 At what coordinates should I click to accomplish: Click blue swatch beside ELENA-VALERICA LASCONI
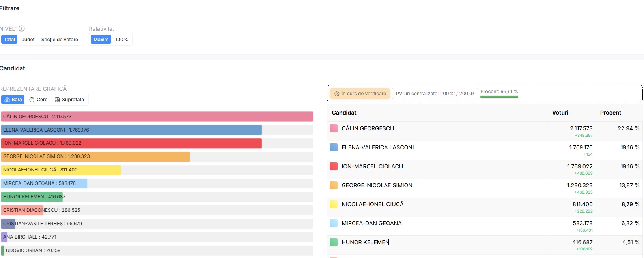pos(334,147)
